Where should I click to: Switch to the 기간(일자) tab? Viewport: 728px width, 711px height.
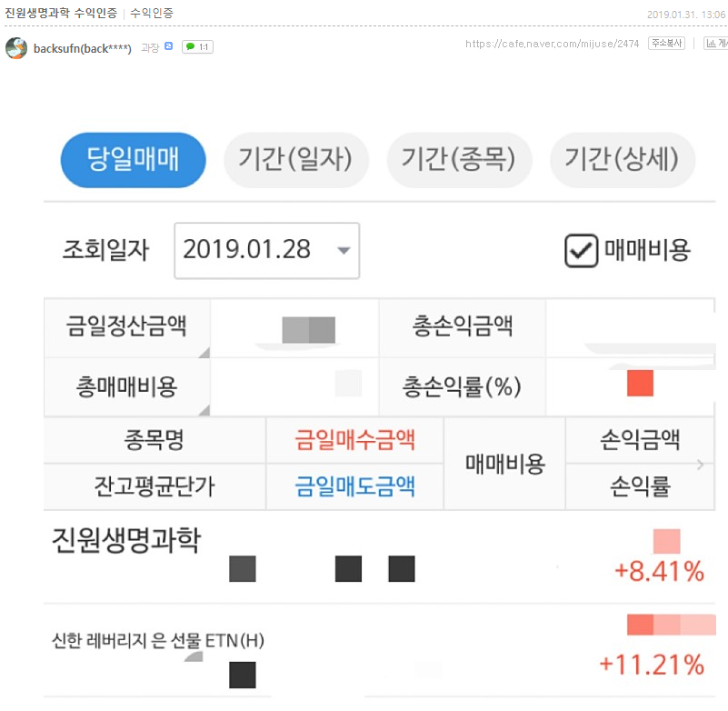295,160
